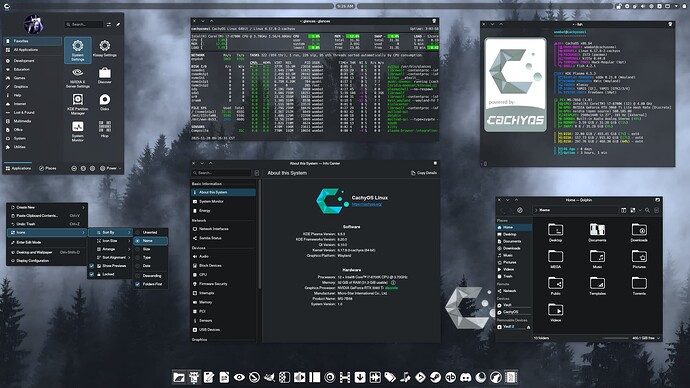Choose Display Configuration menu entry
Viewport: 690px width, 388px height.
point(47,261)
